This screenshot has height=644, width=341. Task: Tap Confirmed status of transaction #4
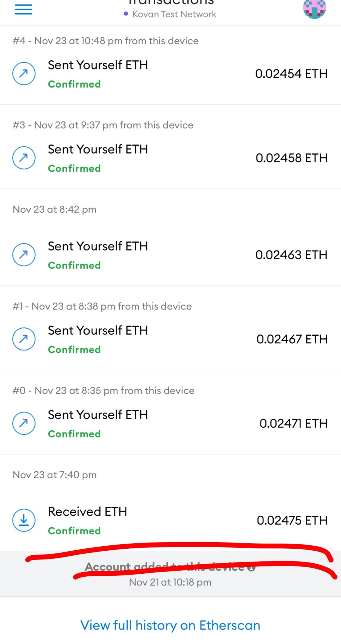tap(74, 84)
